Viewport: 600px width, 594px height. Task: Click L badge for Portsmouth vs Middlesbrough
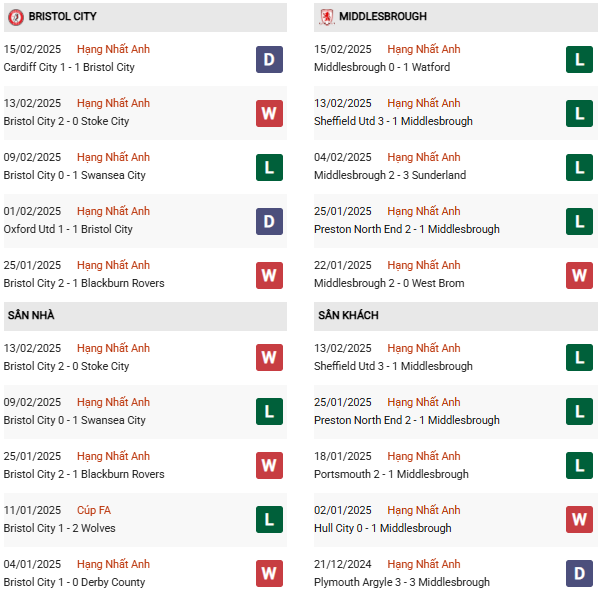click(x=579, y=466)
